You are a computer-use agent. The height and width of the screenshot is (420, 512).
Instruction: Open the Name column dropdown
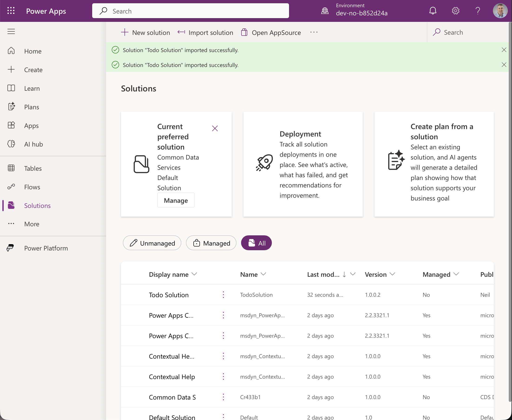(263, 274)
